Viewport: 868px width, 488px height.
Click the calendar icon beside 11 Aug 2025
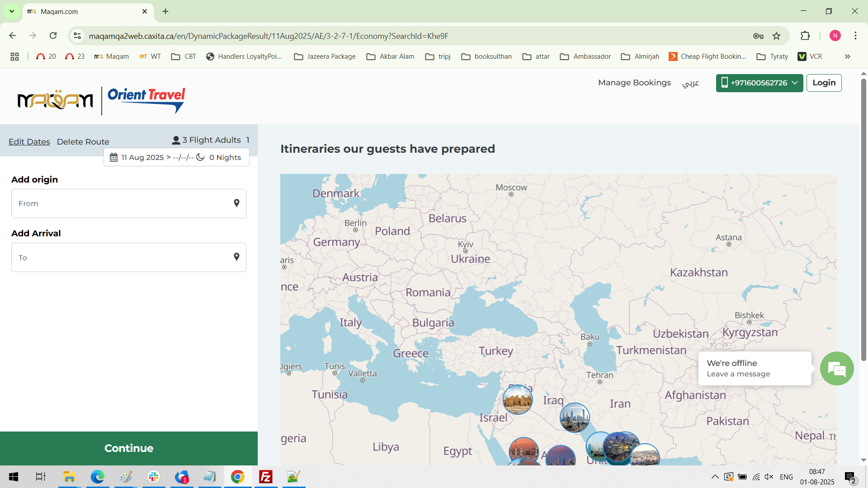114,157
